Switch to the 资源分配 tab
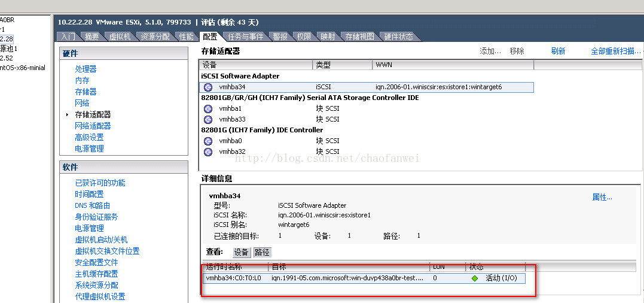 (x=155, y=37)
